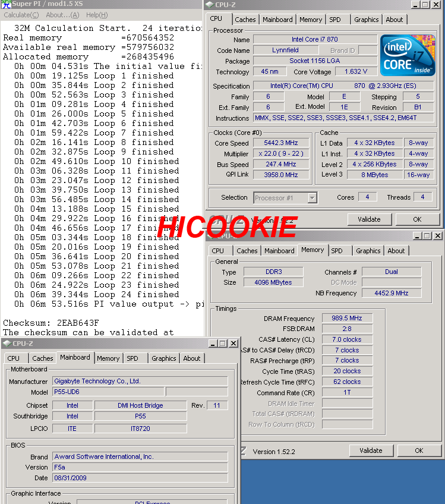The image size is (445, 504).
Task: Click the Intel Core i7 logo badge
Action: tap(408, 55)
